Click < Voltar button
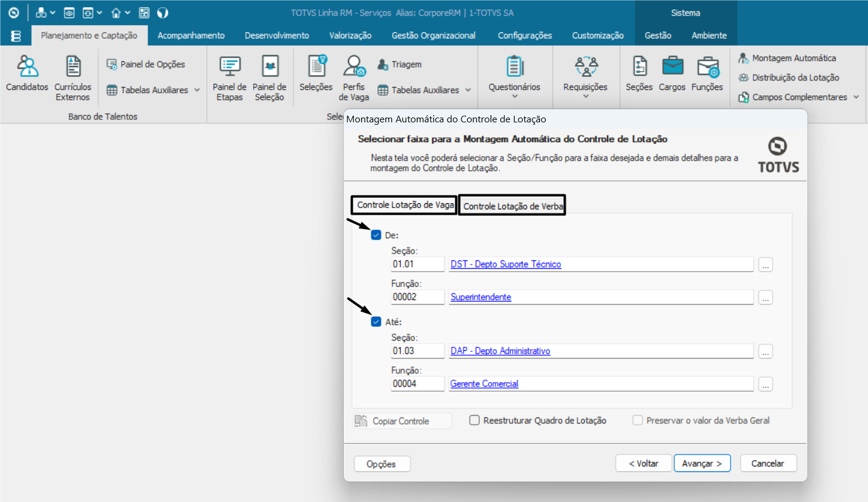 pos(644,463)
